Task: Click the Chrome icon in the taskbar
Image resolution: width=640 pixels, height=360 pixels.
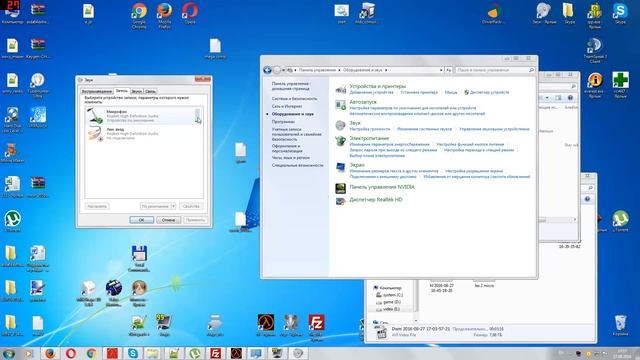Action: pyautogui.click(x=91, y=353)
